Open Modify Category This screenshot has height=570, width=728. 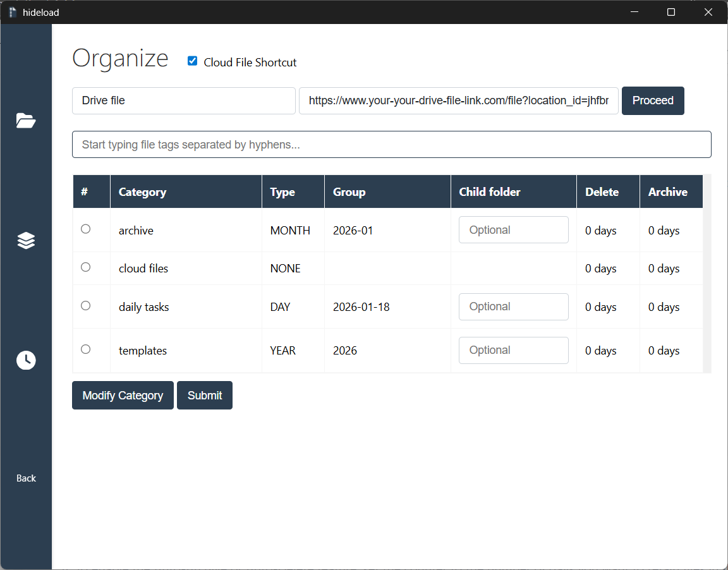click(x=123, y=395)
